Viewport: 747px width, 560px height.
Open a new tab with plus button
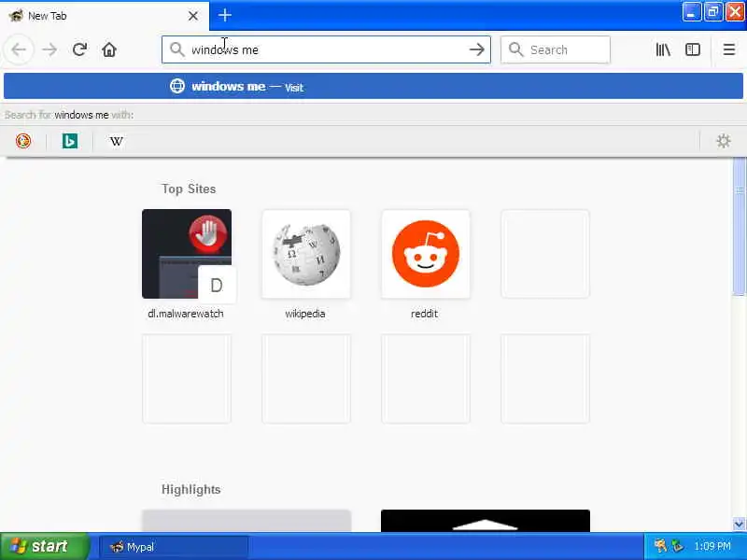tap(225, 15)
